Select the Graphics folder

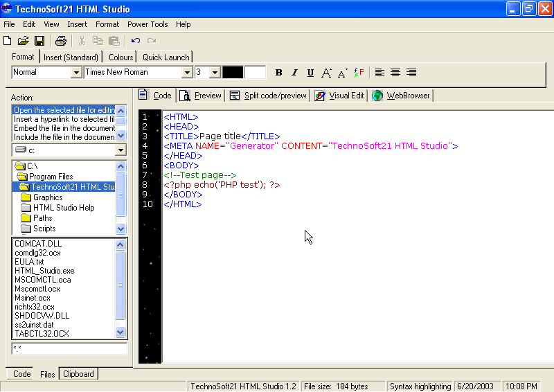[x=42, y=197]
